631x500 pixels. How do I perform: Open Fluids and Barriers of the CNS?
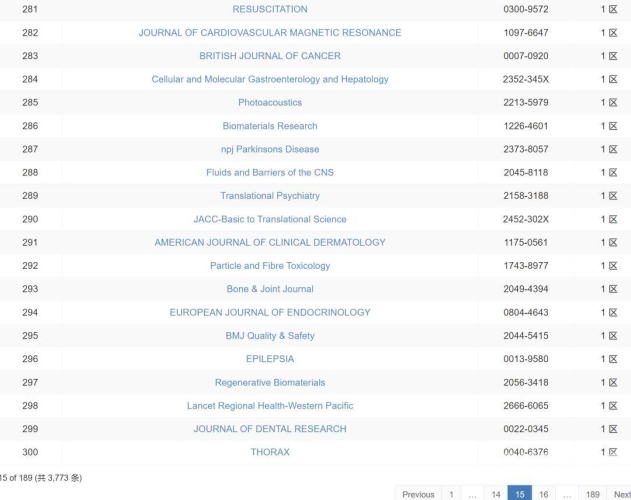(270, 173)
